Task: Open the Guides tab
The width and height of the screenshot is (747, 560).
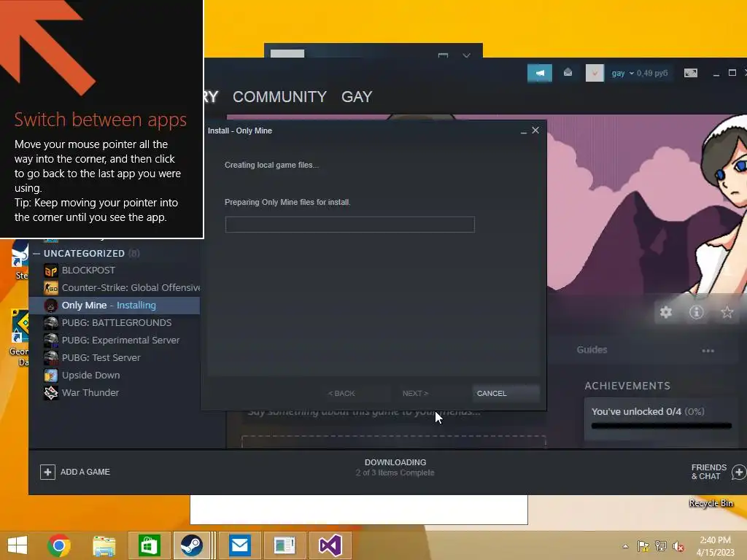Action: pyautogui.click(x=592, y=349)
